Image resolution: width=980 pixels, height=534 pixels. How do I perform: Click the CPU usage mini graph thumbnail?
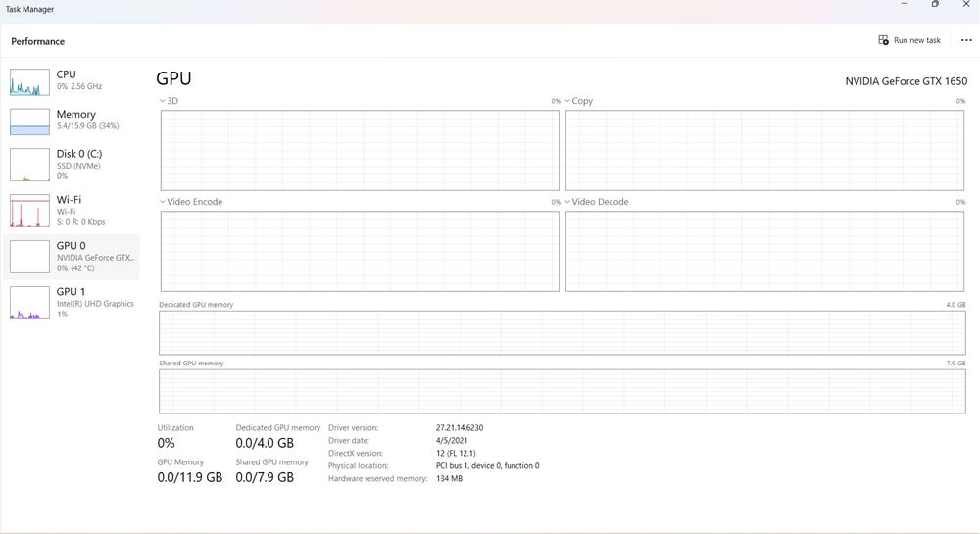coord(29,82)
